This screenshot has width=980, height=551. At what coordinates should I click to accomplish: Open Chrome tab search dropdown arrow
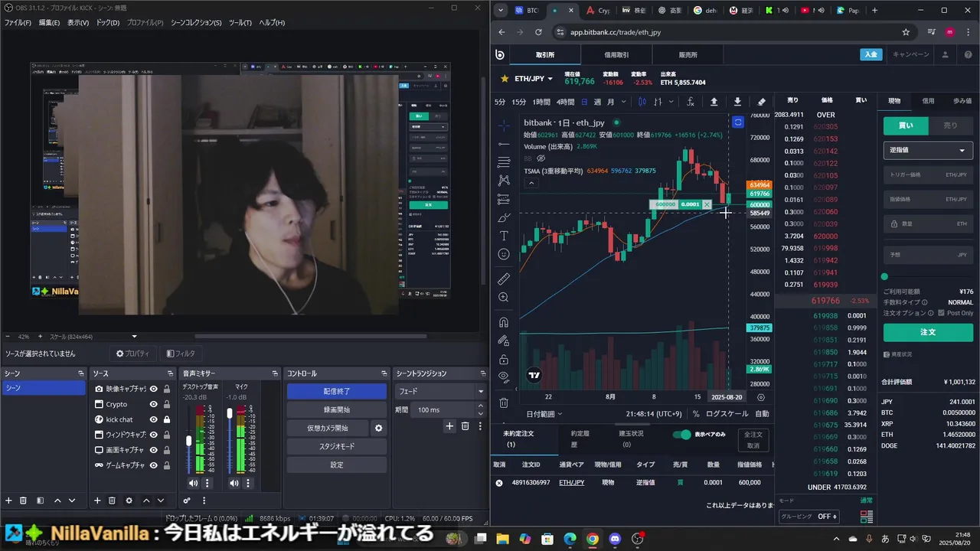pyautogui.click(x=501, y=11)
